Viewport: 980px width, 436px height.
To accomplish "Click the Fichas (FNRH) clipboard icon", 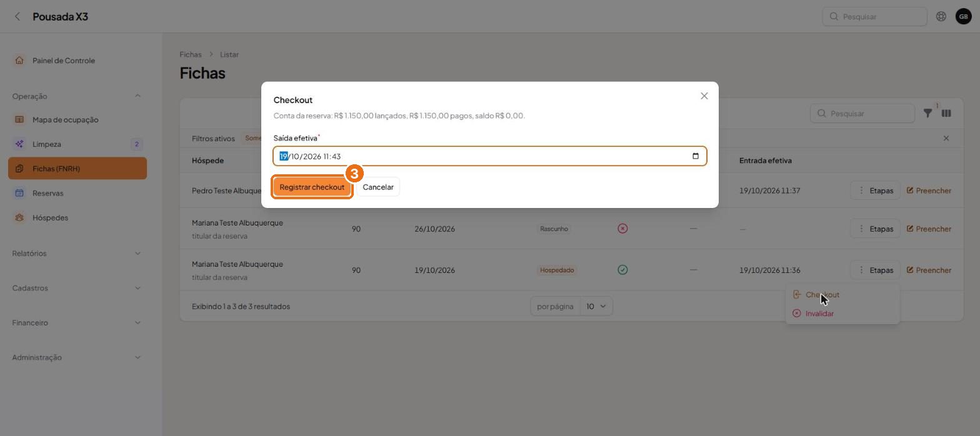I will click(19, 169).
